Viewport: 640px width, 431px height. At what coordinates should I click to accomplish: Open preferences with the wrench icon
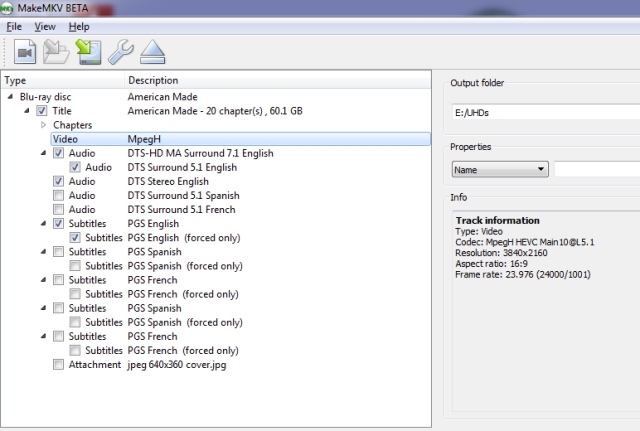[119, 52]
